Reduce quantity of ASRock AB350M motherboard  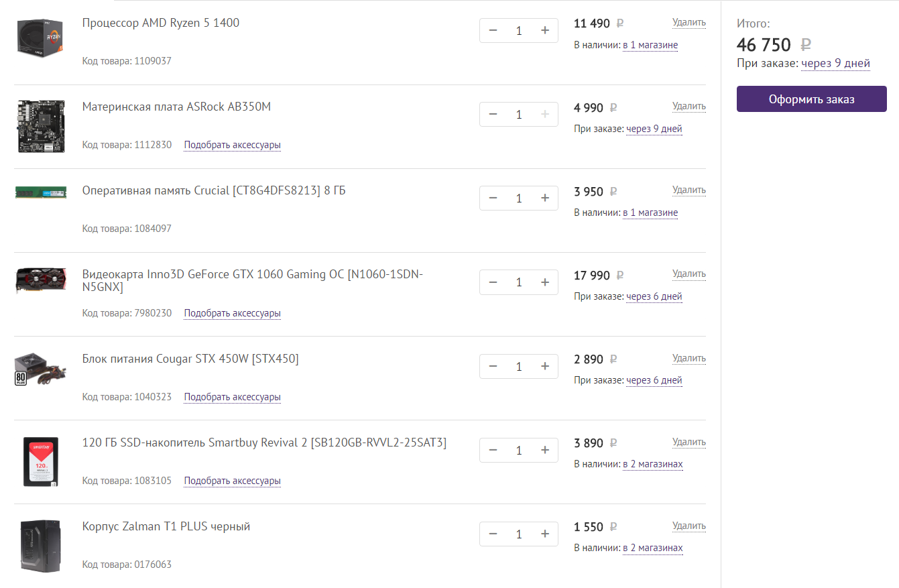pyautogui.click(x=493, y=115)
